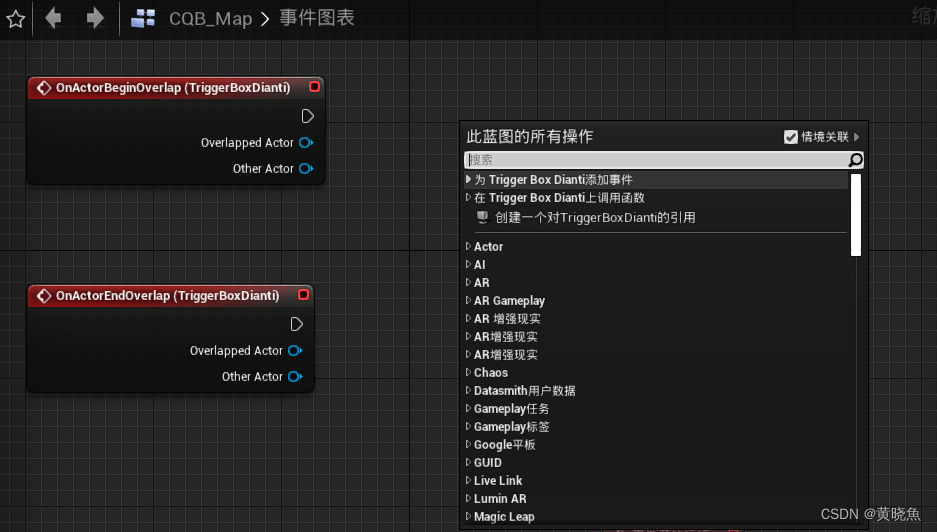
Task: Click the OnActorBeginOverlap red delegate pin
Action: (314, 87)
